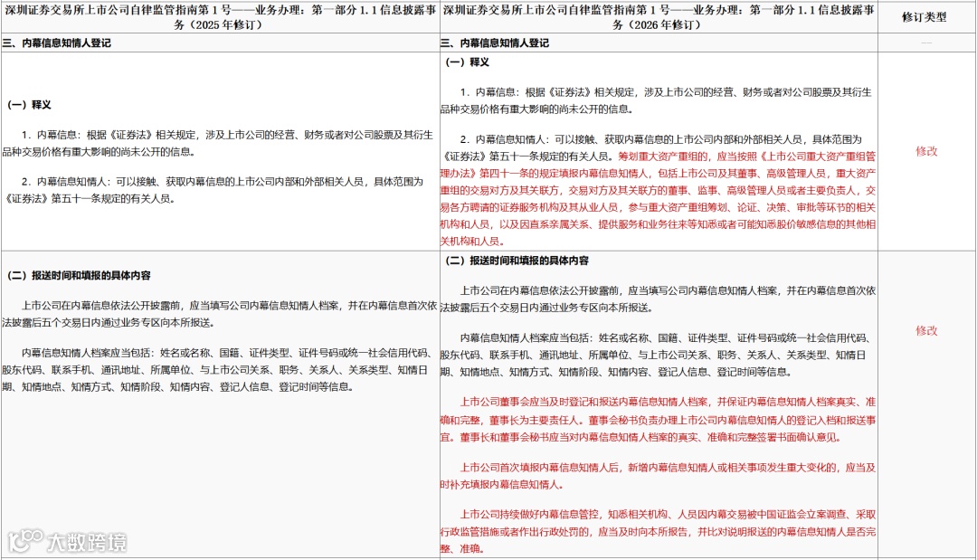Click left heading （二）报送时间和填报的具体内容

tap(79, 275)
